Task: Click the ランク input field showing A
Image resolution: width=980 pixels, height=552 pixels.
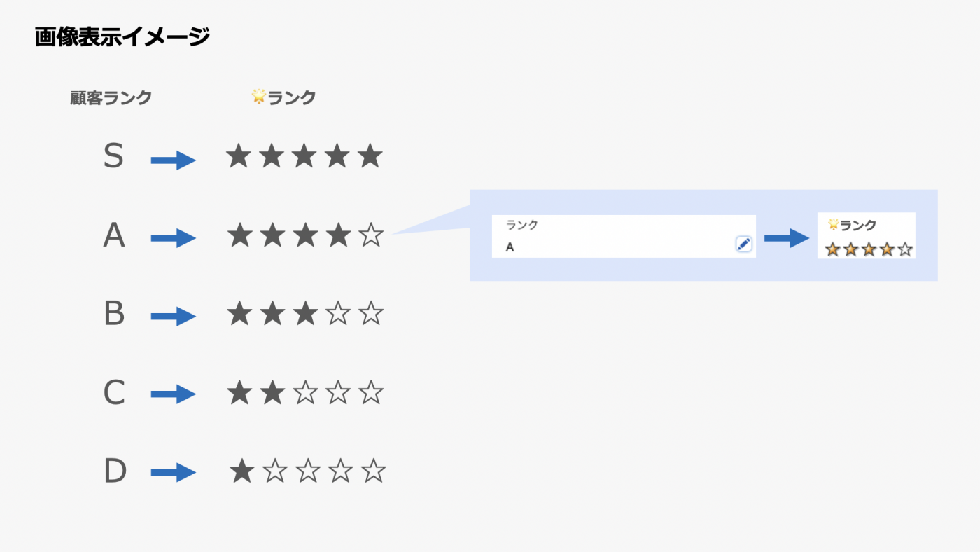Action: point(624,236)
